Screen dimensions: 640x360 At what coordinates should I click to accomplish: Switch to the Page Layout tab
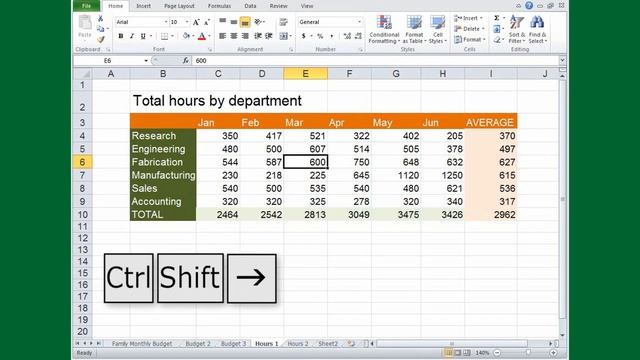(179, 6)
